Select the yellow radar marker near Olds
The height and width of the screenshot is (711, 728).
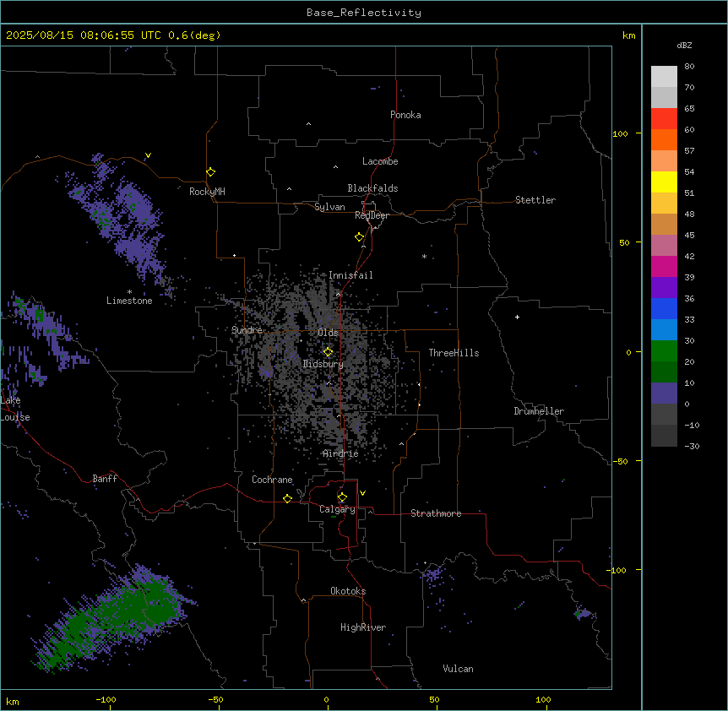(328, 352)
